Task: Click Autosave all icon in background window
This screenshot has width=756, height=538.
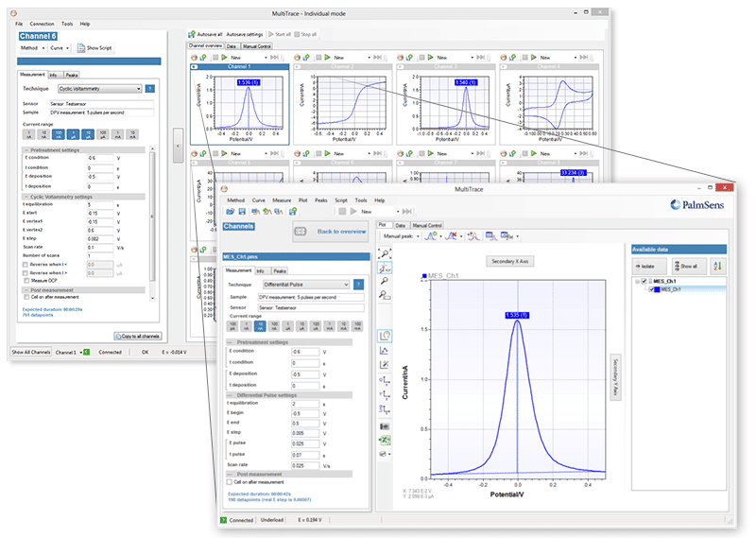Action: pyautogui.click(x=193, y=34)
